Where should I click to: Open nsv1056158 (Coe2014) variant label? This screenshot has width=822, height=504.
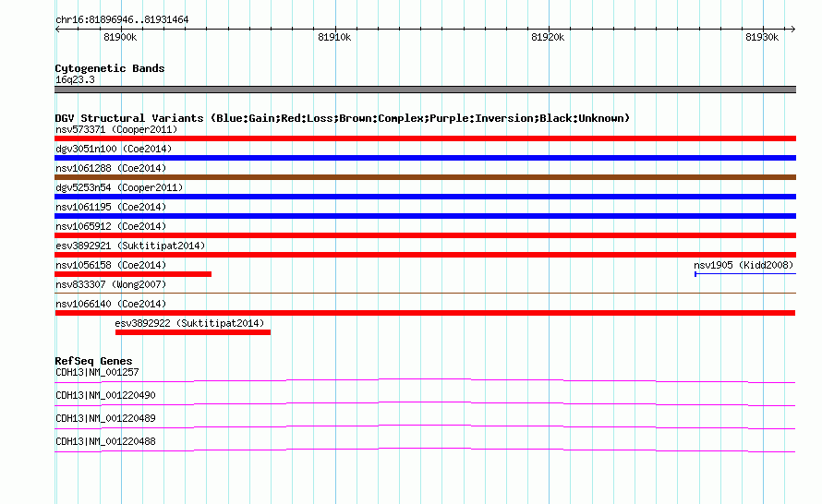click(x=111, y=265)
